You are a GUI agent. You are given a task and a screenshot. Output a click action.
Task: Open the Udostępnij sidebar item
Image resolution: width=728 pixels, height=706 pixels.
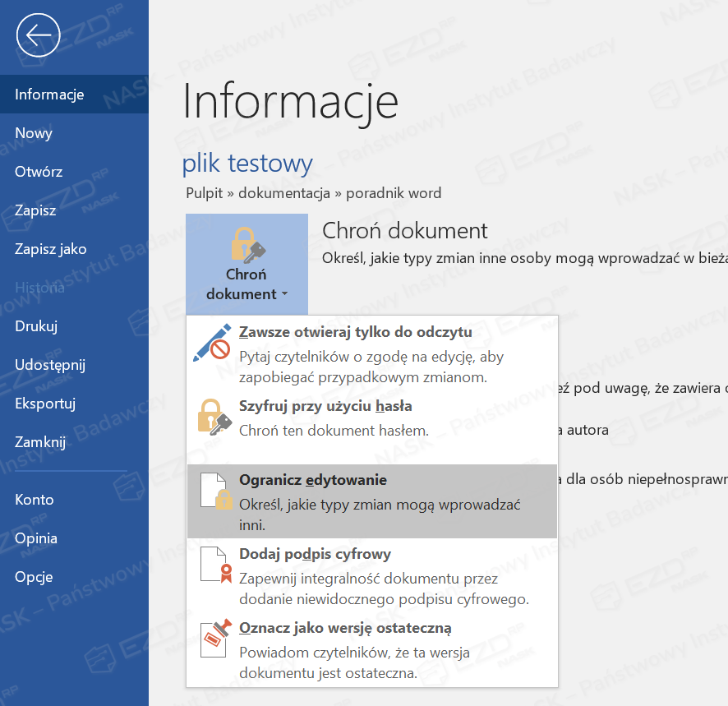tap(50, 365)
